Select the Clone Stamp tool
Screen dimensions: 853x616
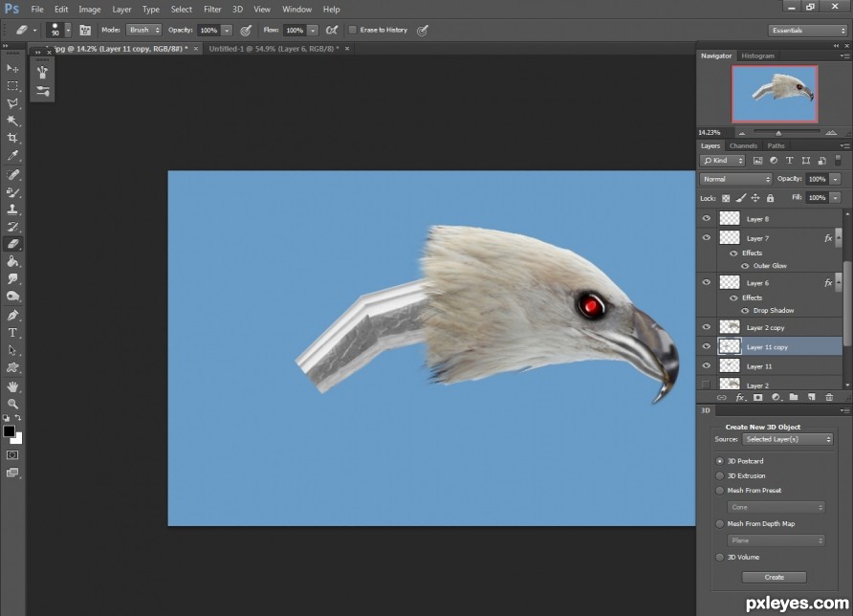12,209
